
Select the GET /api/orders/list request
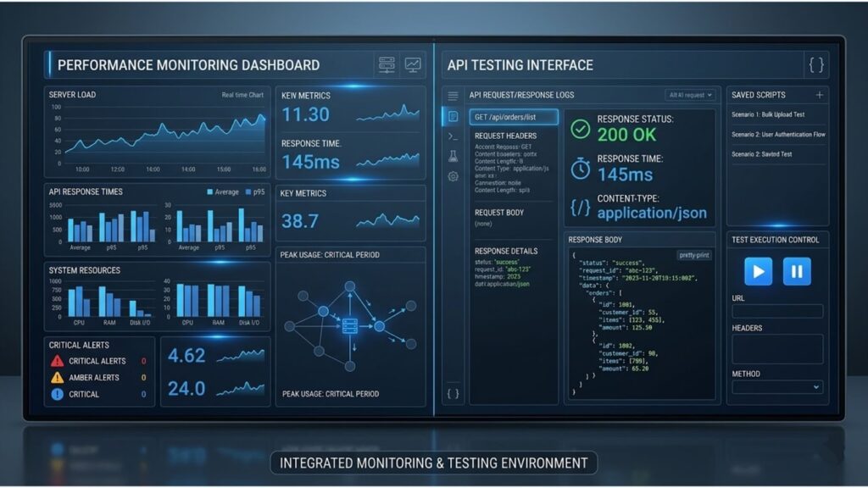click(515, 117)
